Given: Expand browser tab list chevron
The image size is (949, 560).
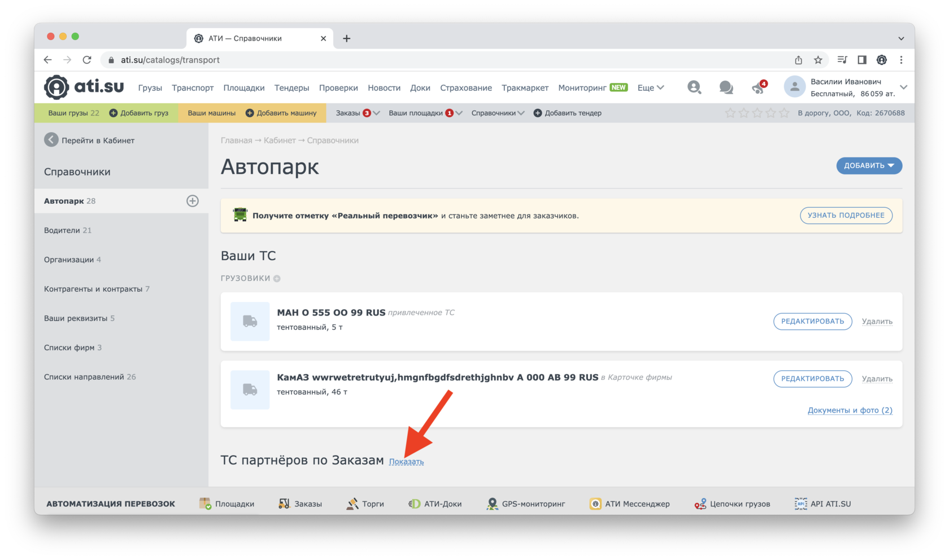Looking at the screenshot, I should pos(902,38).
